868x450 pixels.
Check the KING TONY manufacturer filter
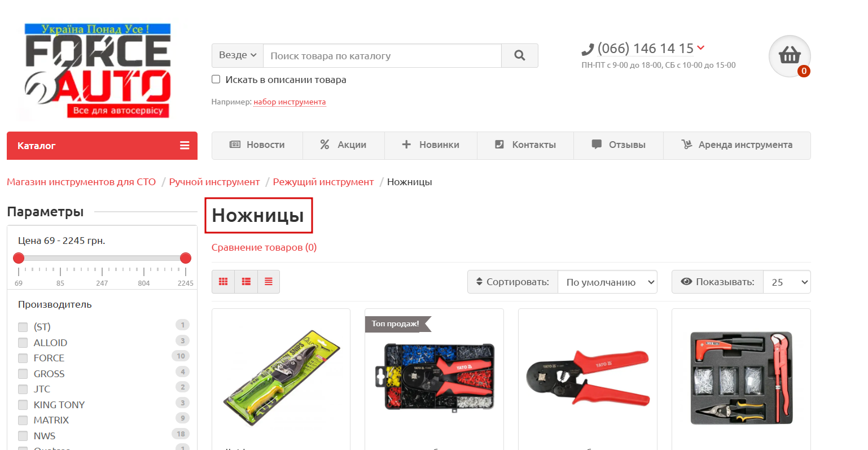23,405
